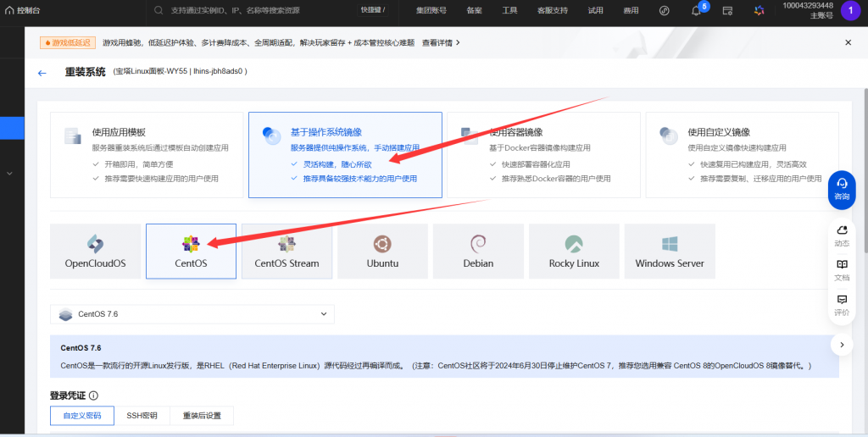Viewport: 868px width, 437px height.
Task: Click the colorful AI assistant icon
Action: click(x=759, y=10)
